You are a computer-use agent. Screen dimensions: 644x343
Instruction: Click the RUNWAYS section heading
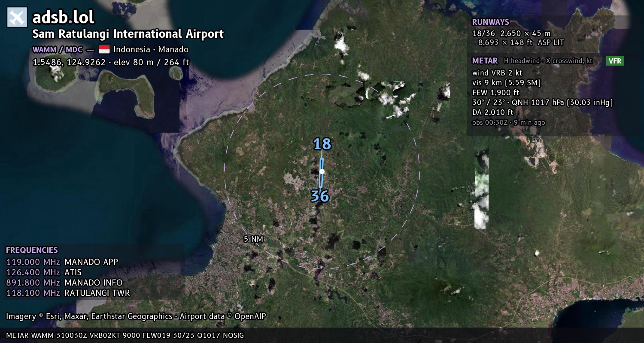(490, 22)
